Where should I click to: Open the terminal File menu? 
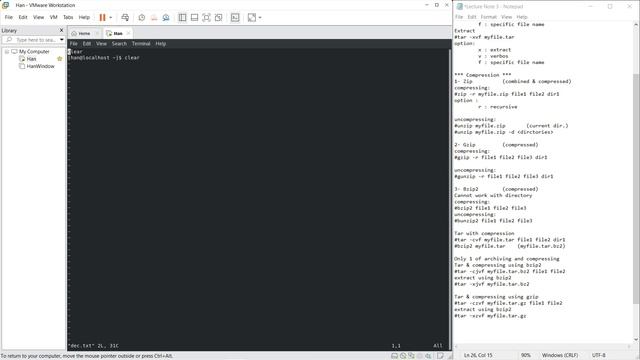click(x=73, y=44)
